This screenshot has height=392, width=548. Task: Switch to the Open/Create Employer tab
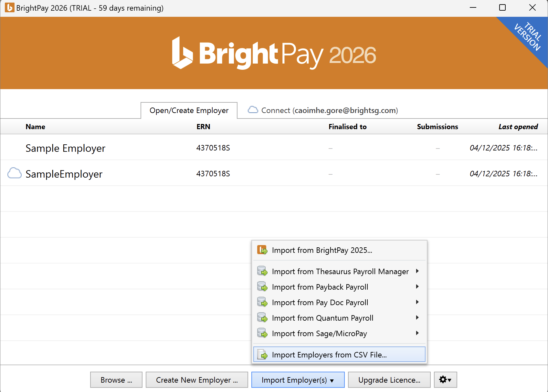pyautogui.click(x=189, y=110)
